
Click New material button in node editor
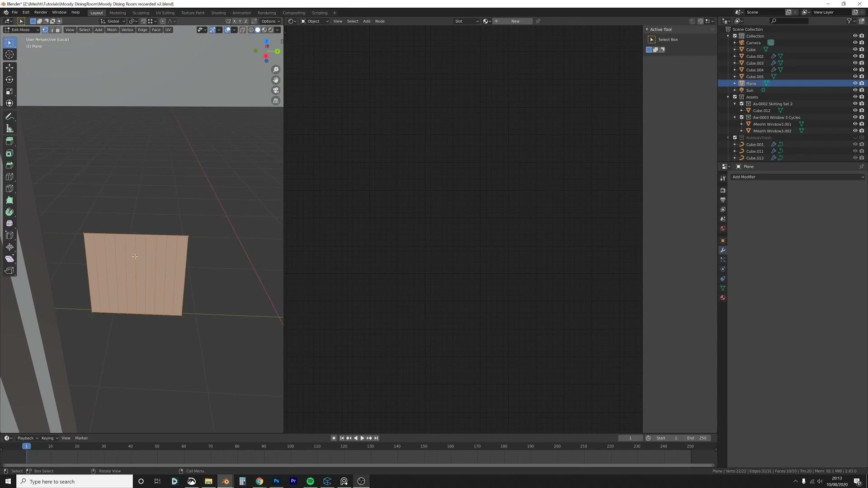tap(515, 21)
